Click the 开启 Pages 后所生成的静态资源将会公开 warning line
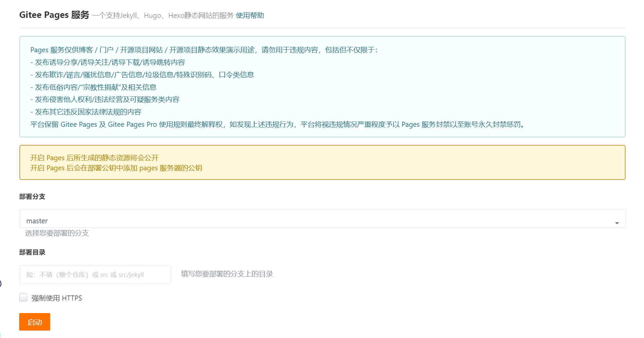Viewport: 644px width, 338px height. (x=94, y=158)
